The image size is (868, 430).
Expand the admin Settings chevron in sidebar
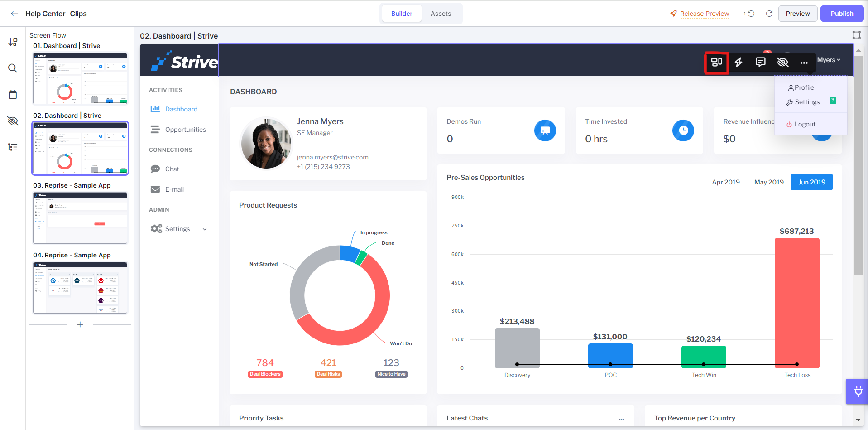coord(205,229)
